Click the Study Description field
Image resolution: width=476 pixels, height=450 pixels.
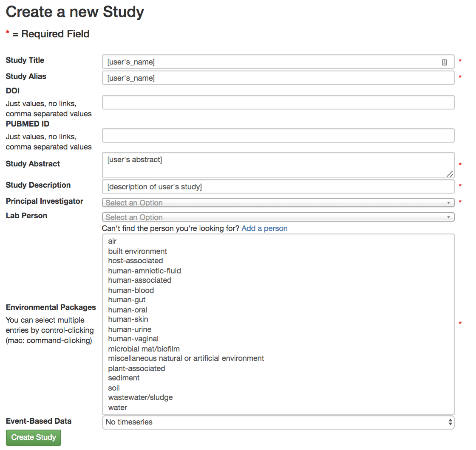pos(278,186)
